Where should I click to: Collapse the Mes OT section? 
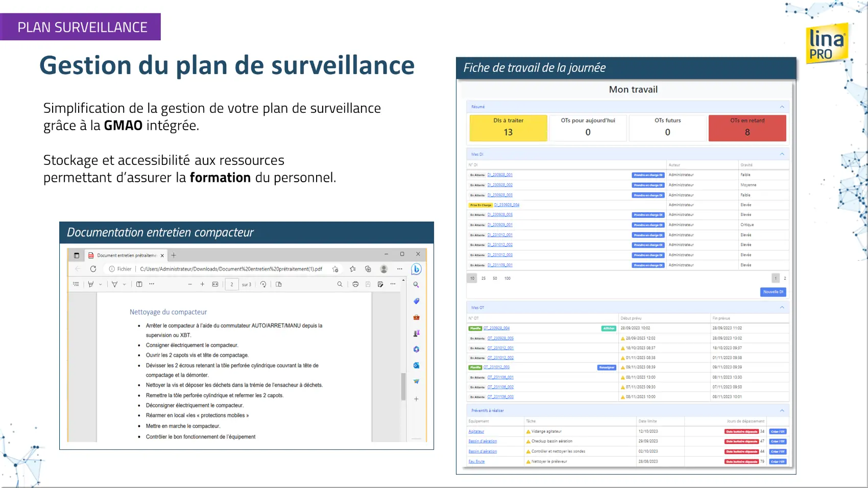click(x=782, y=307)
